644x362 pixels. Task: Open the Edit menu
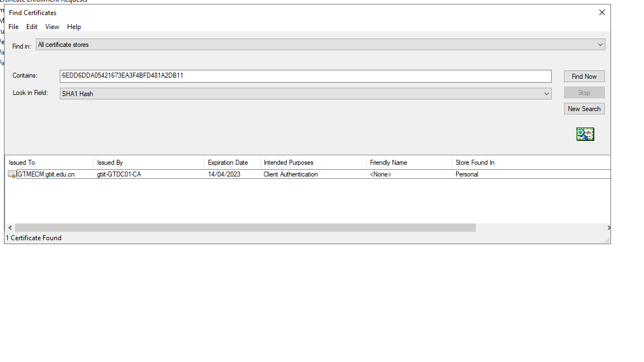[x=31, y=26]
